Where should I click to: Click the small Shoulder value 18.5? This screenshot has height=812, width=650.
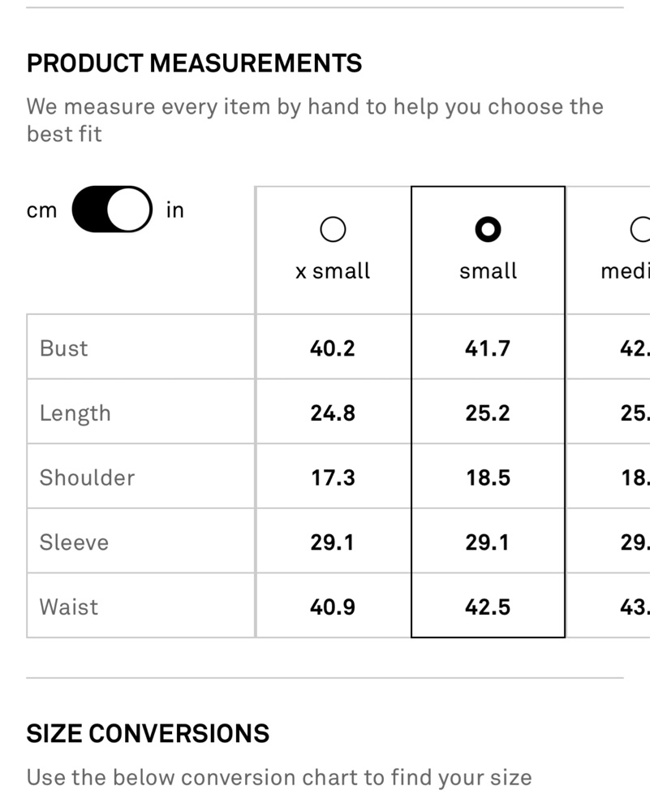coord(488,477)
